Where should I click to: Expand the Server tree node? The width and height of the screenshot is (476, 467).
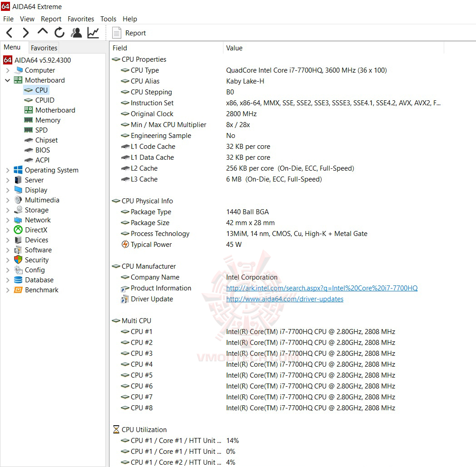pyautogui.click(x=8, y=180)
